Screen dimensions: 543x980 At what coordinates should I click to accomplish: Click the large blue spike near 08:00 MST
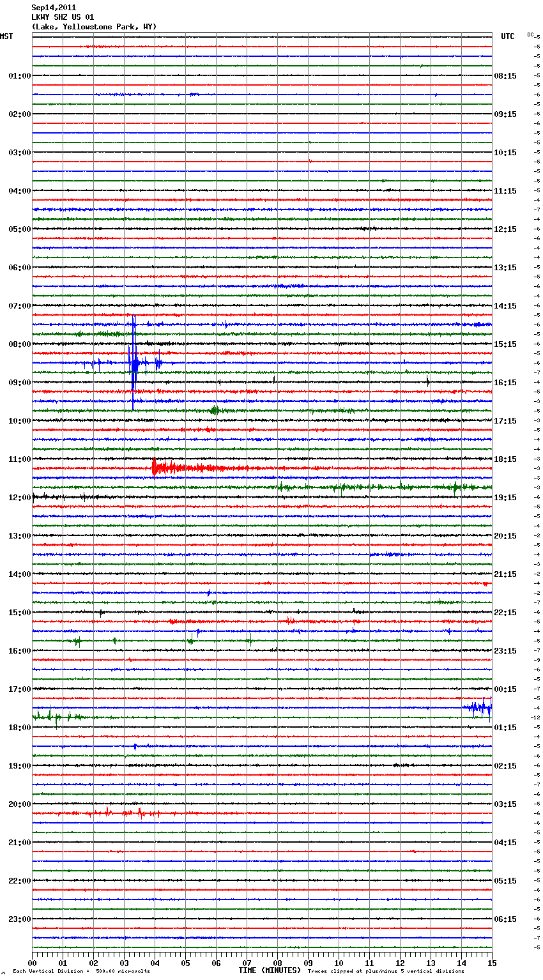133,363
